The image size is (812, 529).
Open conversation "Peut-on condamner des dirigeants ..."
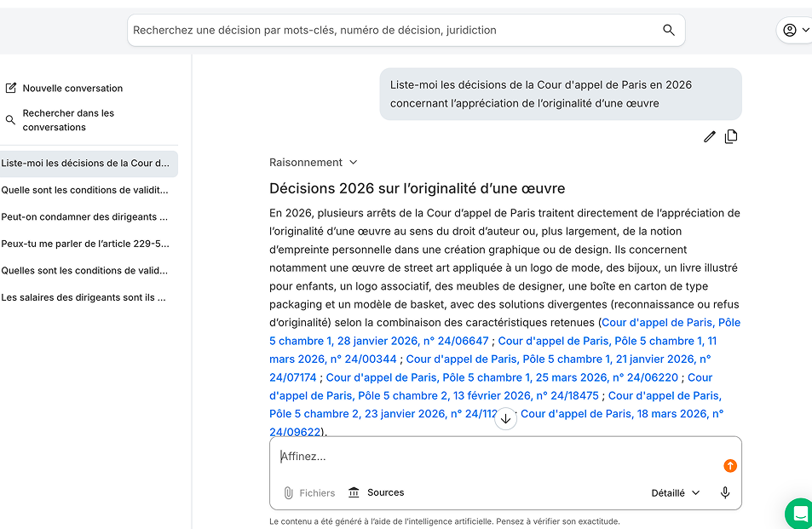84,217
